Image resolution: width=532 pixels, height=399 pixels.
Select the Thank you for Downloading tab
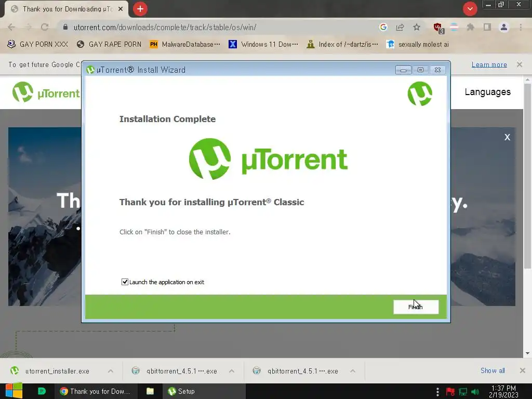[66, 9]
